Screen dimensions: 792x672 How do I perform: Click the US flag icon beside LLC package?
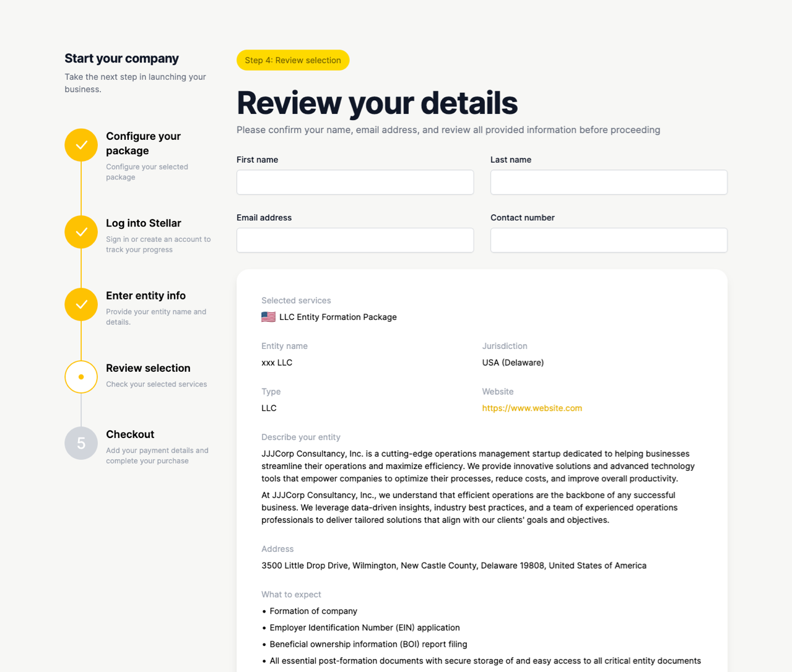tap(268, 317)
